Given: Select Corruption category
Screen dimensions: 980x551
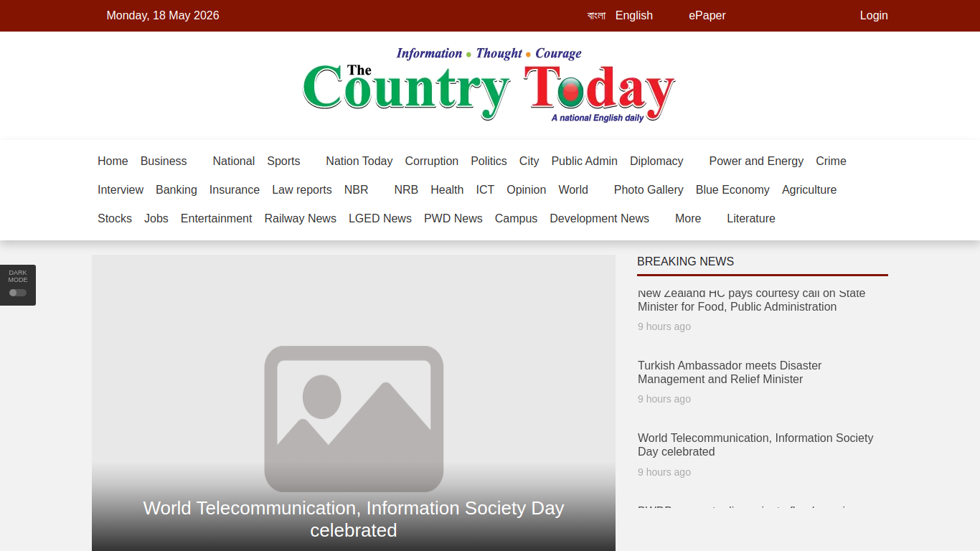Looking at the screenshot, I should click(x=432, y=161).
